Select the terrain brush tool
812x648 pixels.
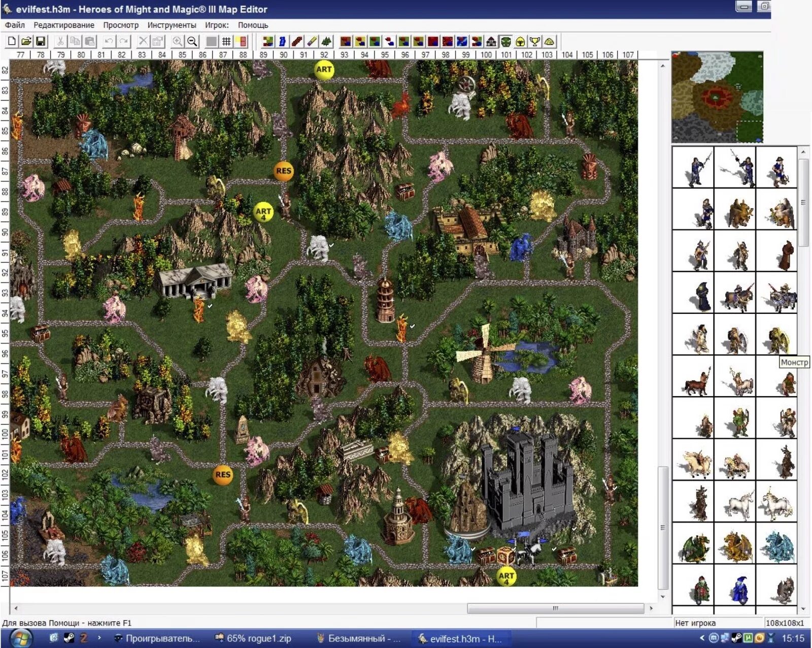click(x=268, y=42)
